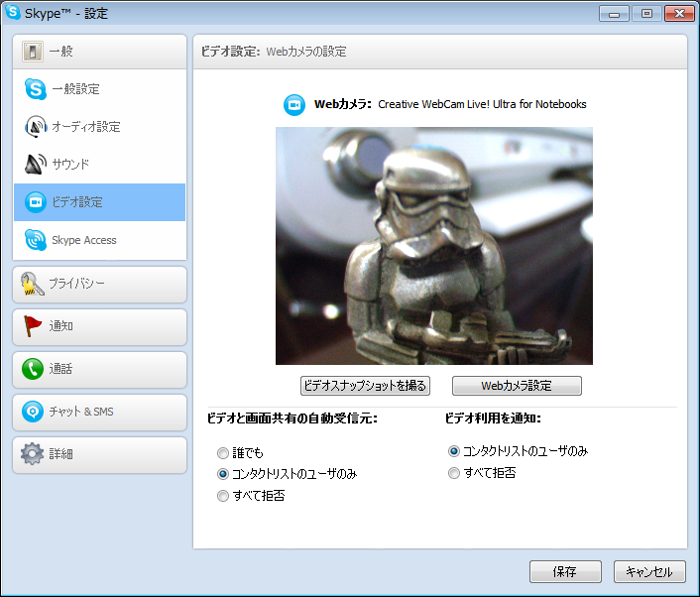700x597 pixels.
Task: Click the 一般 section switch icon
Action: (x=33, y=52)
